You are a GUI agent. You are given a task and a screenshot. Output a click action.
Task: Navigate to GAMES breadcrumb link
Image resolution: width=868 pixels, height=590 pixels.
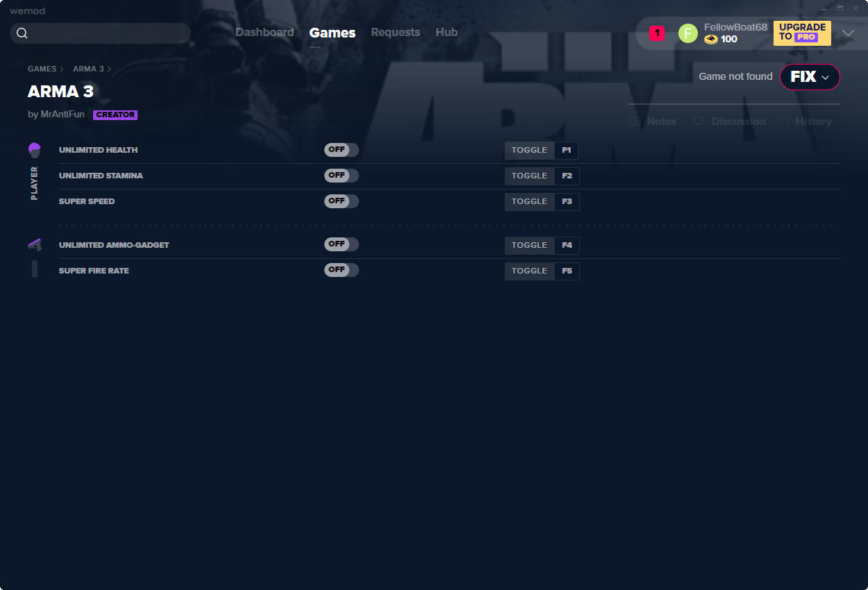pyautogui.click(x=42, y=69)
